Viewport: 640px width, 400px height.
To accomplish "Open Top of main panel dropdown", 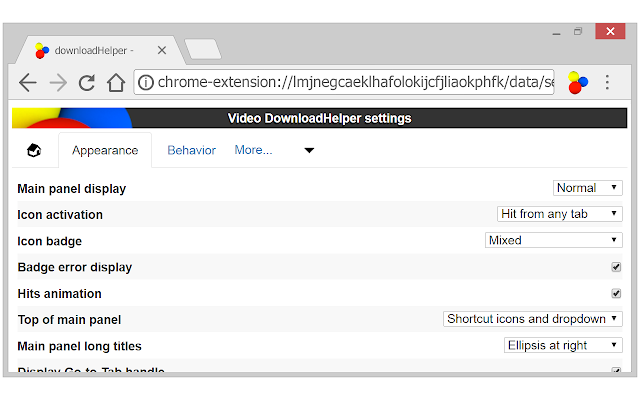I will (x=533, y=319).
